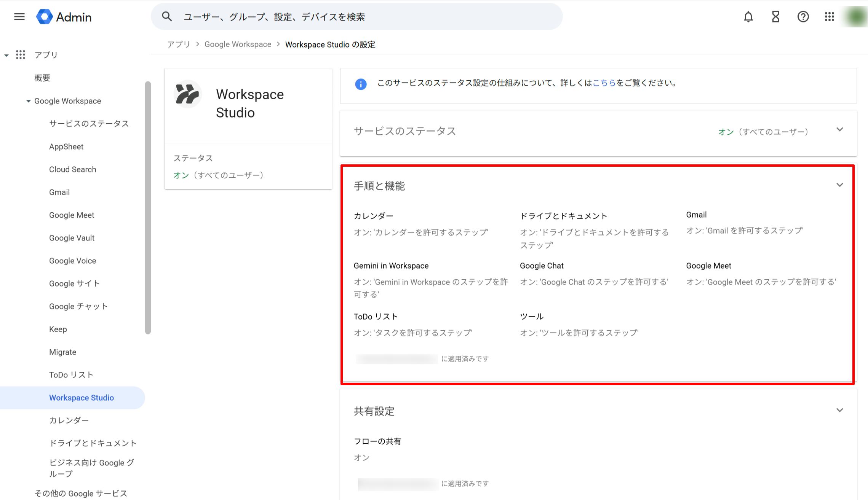Click the 共有設定 heading

[374, 411]
